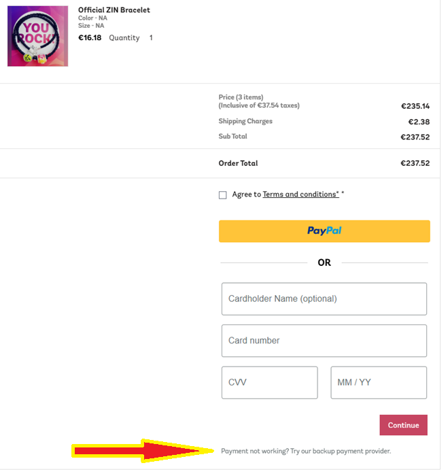The height and width of the screenshot is (476, 448).
Task: Click the MM / YY expiry field
Action: point(379,383)
